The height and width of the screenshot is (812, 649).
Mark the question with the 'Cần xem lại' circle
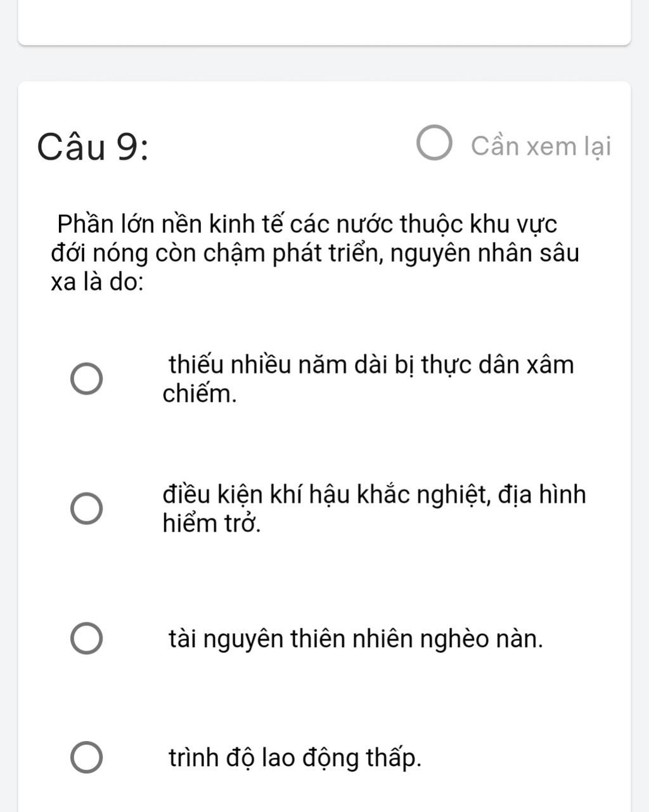[435, 145]
